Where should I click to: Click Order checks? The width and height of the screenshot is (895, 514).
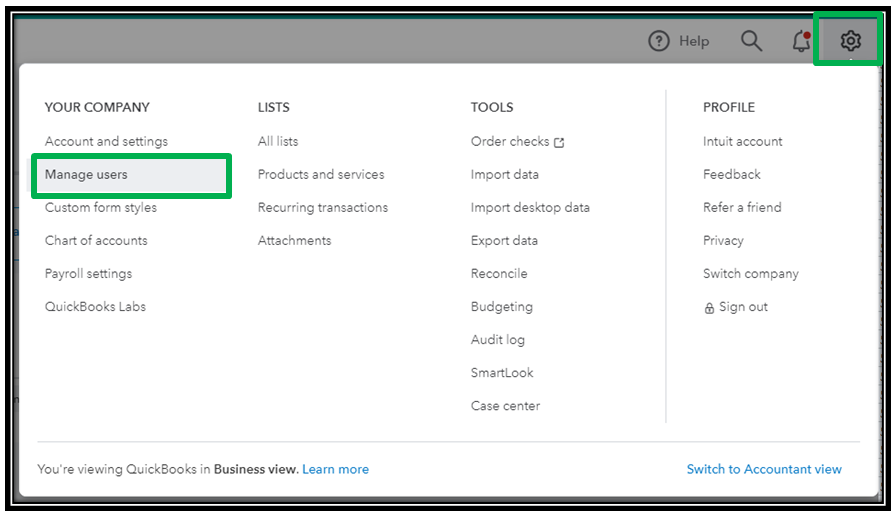(x=510, y=141)
